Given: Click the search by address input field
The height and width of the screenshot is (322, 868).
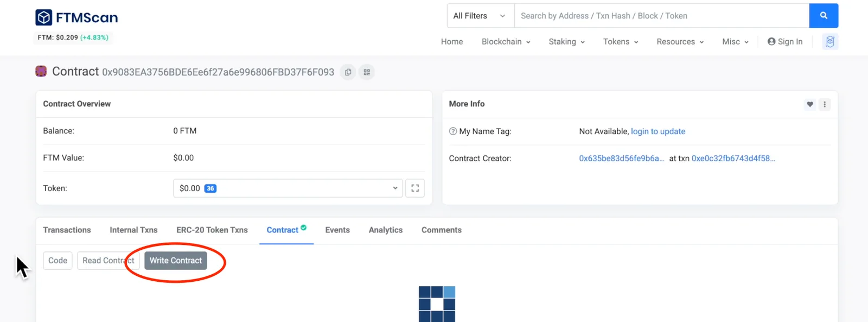Looking at the screenshot, I should click(662, 16).
